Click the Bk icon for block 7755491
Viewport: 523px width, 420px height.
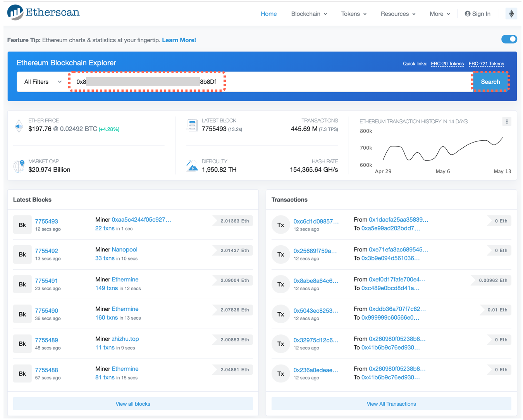click(x=22, y=284)
